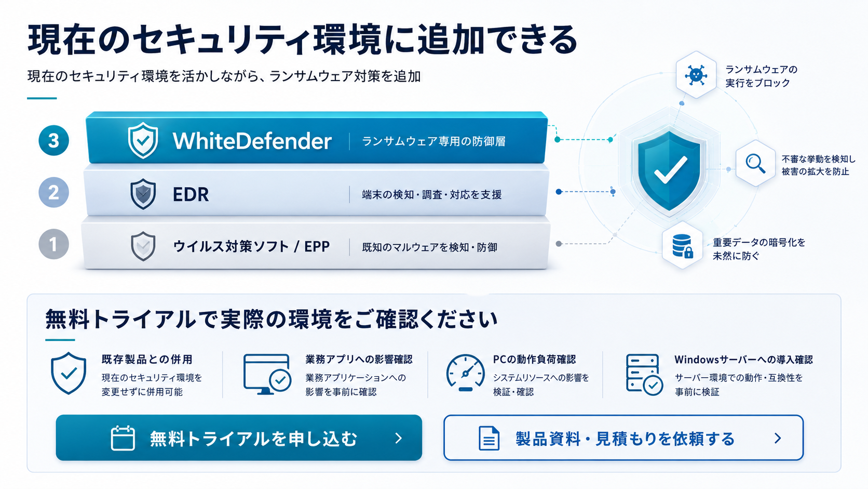Click the text 端末の検知・調査・対応を支援
The height and width of the screenshot is (489, 868).
click(x=432, y=195)
